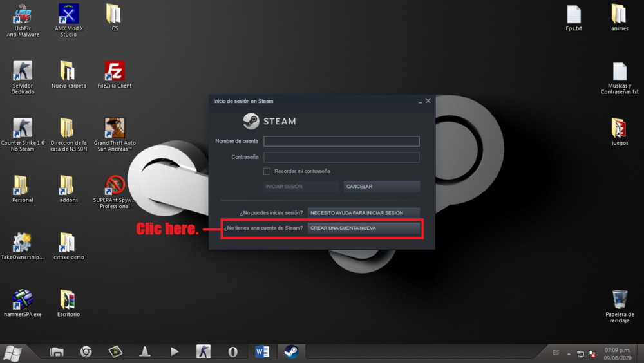Focus the Contraseña password field
Screen dimensions: 644x363
[x=341, y=157]
